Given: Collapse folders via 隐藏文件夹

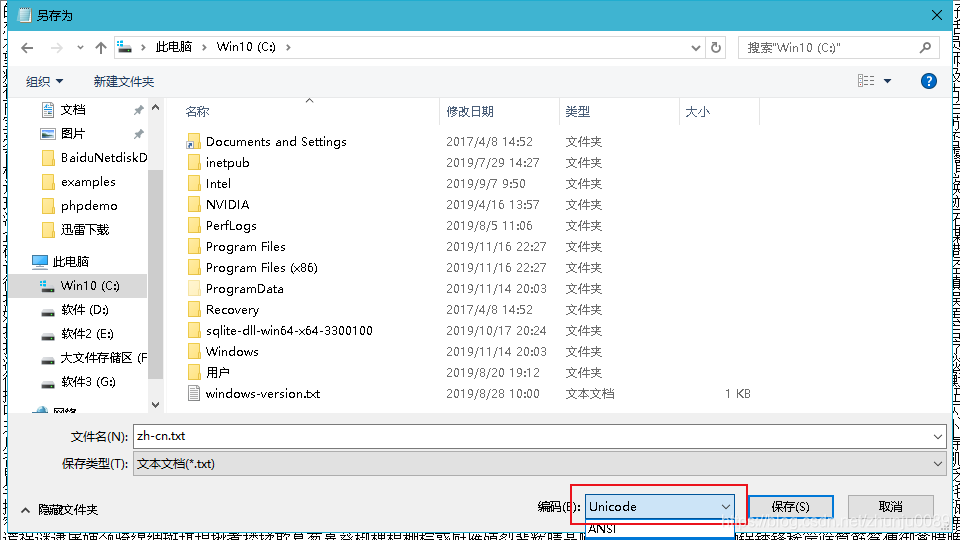Looking at the screenshot, I should pyautogui.click(x=59, y=509).
